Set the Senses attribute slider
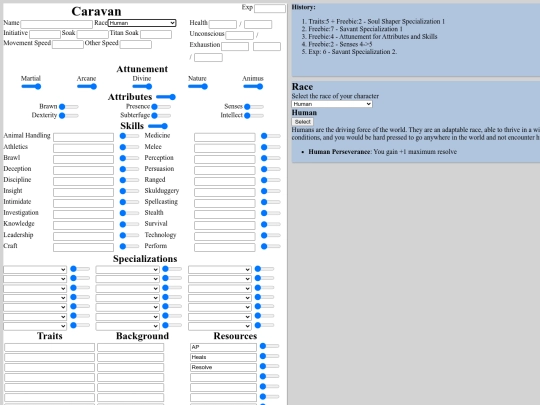 click(254, 107)
